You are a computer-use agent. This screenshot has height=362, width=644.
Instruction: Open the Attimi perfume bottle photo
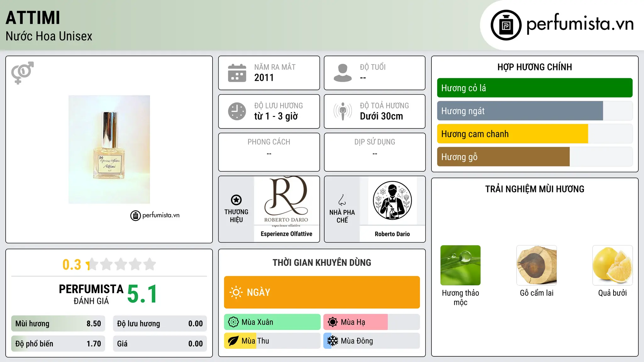[109, 150]
